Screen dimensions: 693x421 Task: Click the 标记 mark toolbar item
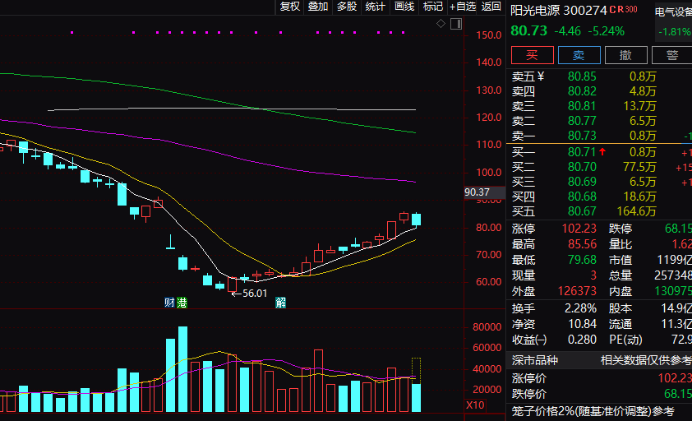point(433,7)
